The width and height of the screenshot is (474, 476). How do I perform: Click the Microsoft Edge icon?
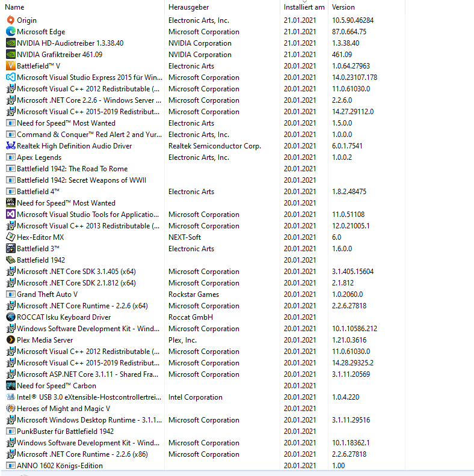coord(11,32)
